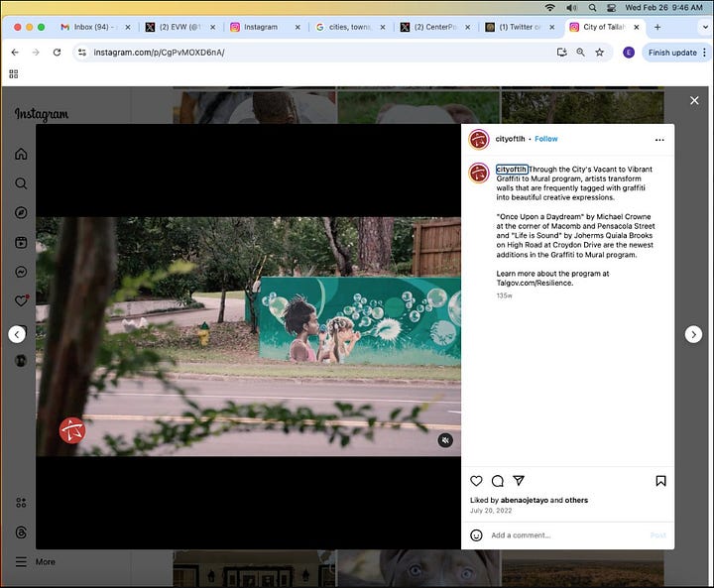Click the address bar URL
Viewport: 714px width, 588px height.
tap(159, 53)
